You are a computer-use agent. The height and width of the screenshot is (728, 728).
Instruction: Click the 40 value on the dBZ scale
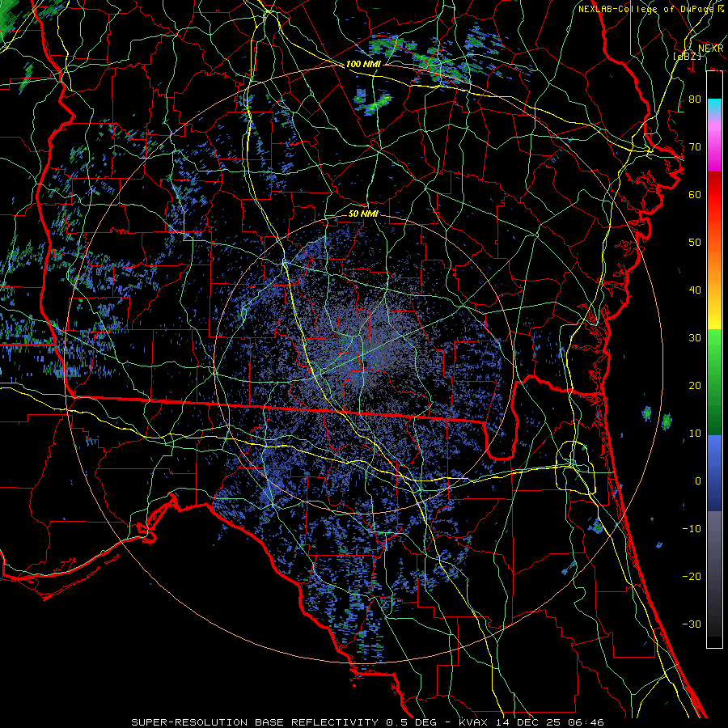pyautogui.click(x=695, y=290)
